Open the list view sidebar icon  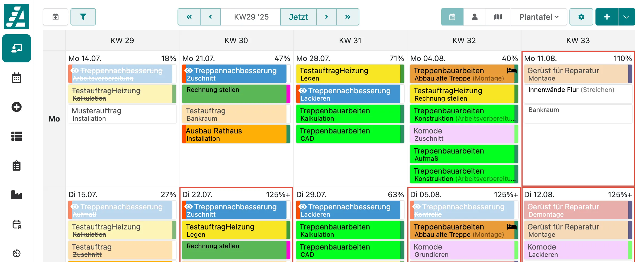[17, 136]
